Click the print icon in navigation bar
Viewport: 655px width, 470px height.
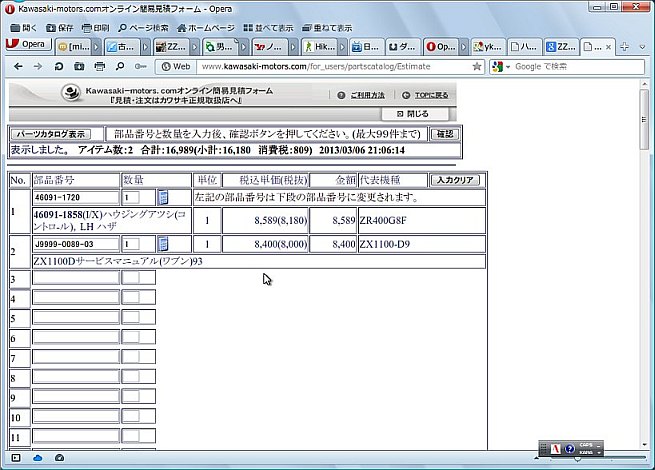coord(99,66)
